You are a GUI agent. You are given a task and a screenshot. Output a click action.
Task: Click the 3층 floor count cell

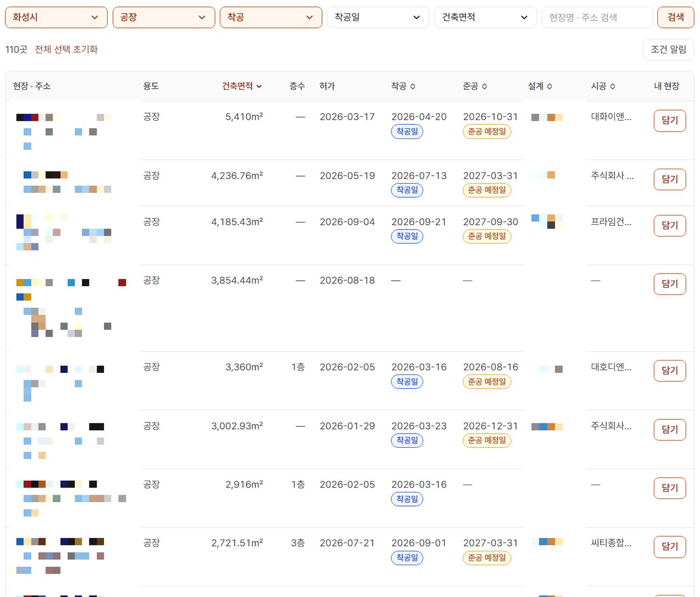coord(298,543)
